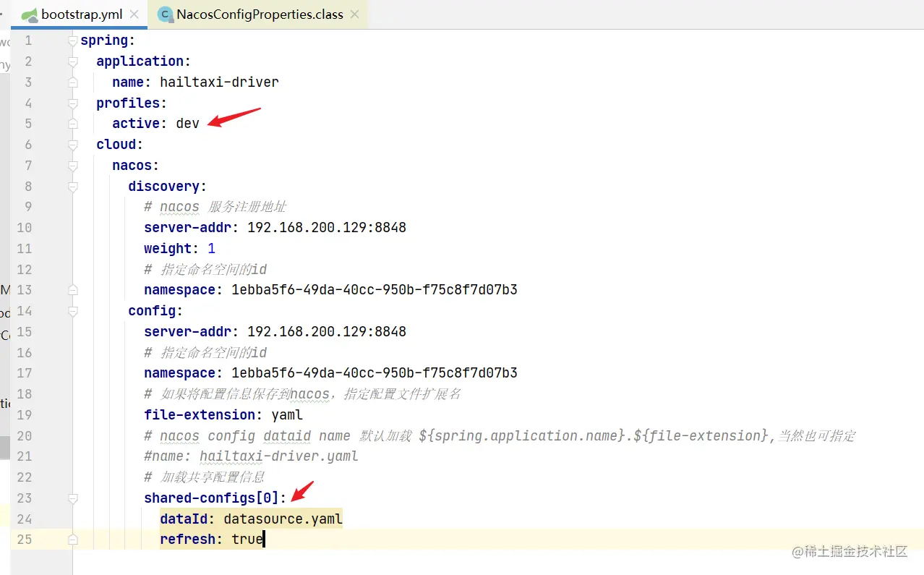
Task: Click the weight key on line 11
Action: point(168,249)
